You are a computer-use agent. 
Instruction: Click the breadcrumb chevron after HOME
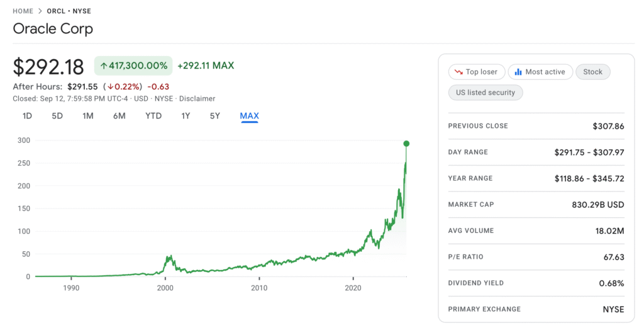(40, 11)
